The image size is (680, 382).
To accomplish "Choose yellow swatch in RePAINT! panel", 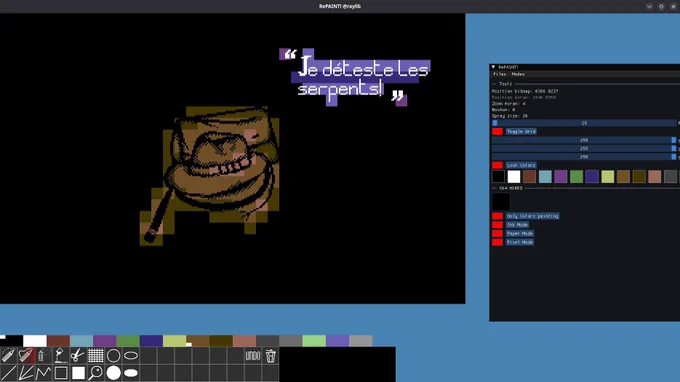I will (608, 176).
